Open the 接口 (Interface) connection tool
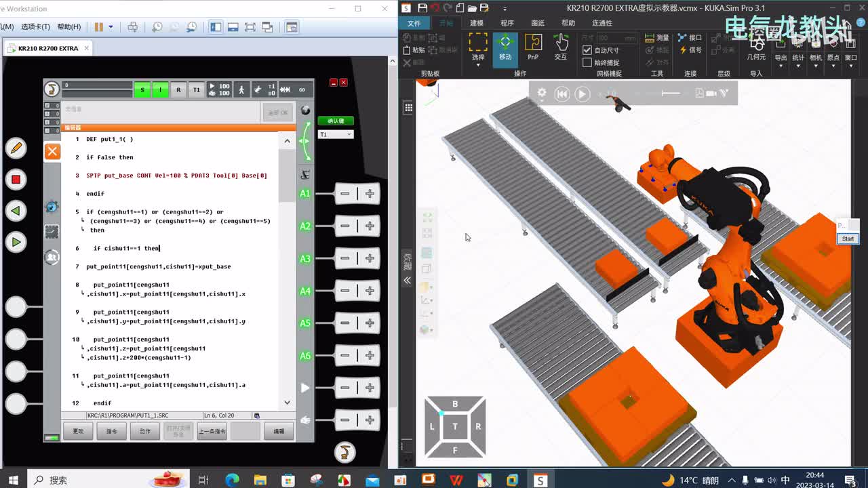This screenshot has height=488, width=868. (690, 37)
